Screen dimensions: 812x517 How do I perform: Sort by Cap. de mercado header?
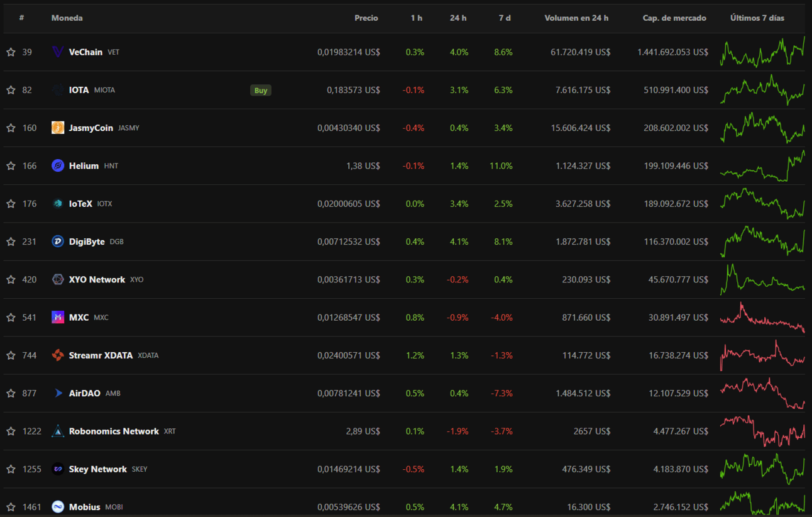coord(674,18)
